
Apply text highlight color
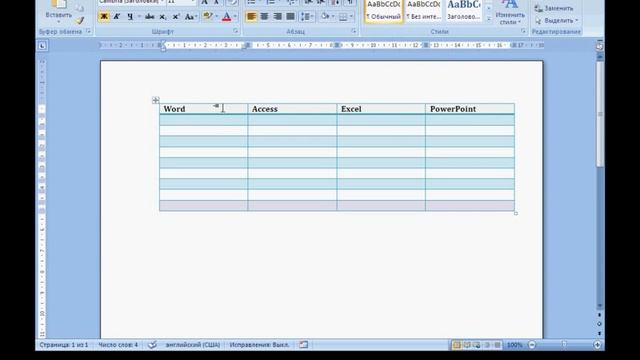[x=208, y=17]
